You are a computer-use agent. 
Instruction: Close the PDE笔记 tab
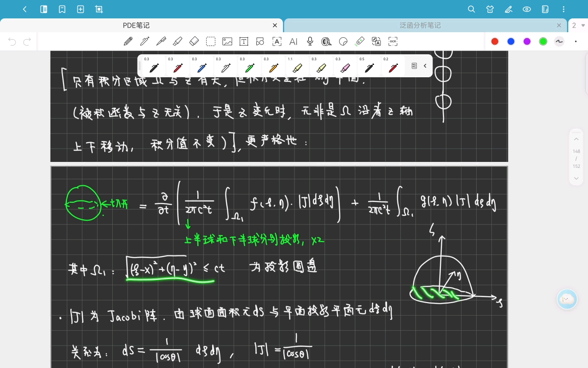click(275, 25)
